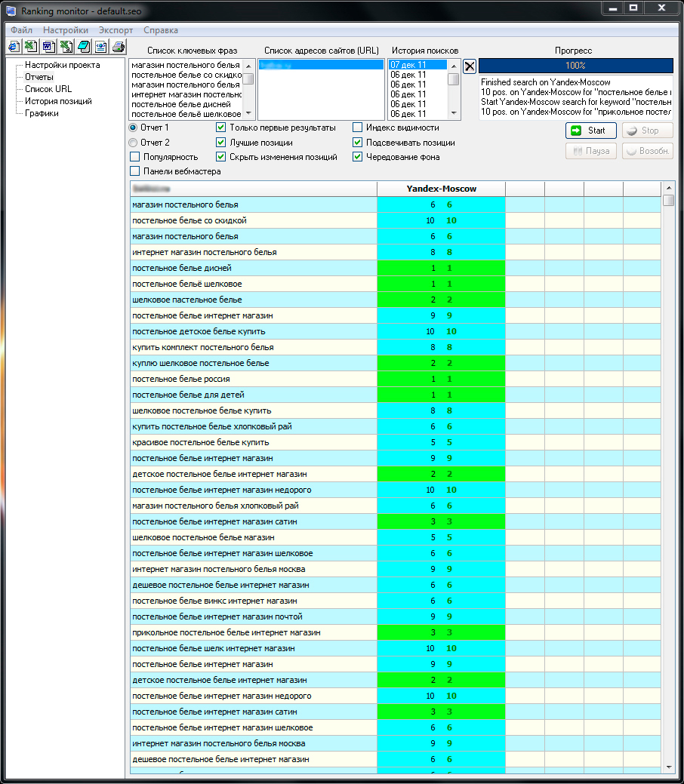
Task: Select 'постельное белье дисней' in keyword list
Action: [x=186, y=104]
